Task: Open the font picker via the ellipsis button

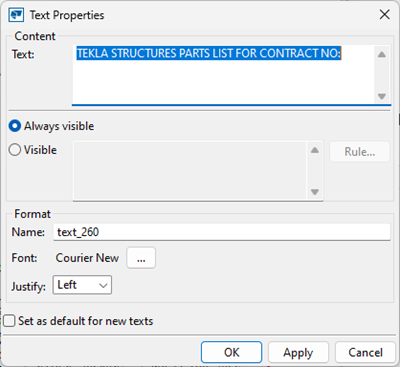Action: pyautogui.click(x=141, y=258)
